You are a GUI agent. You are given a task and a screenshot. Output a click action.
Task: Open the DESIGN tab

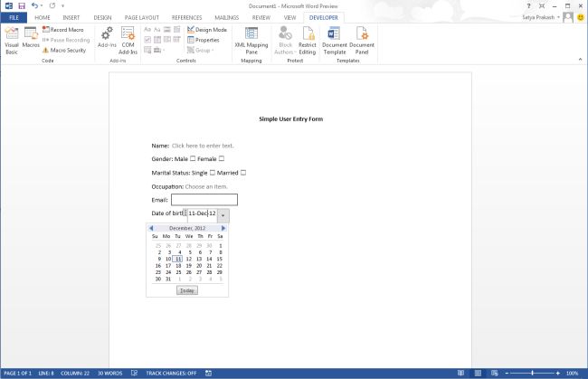click(102, 17)
